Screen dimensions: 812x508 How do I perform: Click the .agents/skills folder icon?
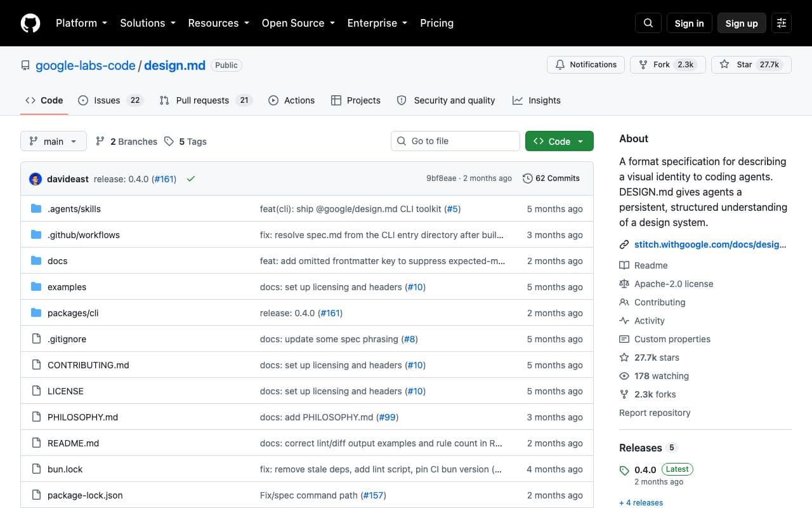click(x=36, y=209)
